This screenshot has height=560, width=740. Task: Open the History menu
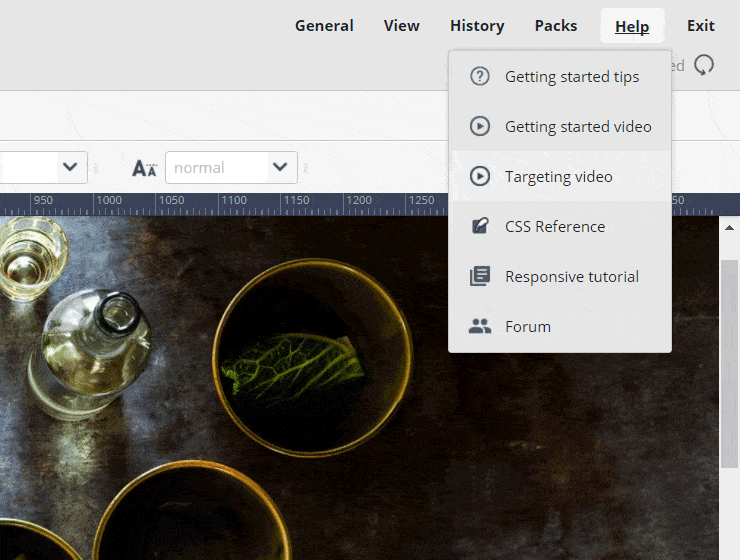tap(477, 26)
